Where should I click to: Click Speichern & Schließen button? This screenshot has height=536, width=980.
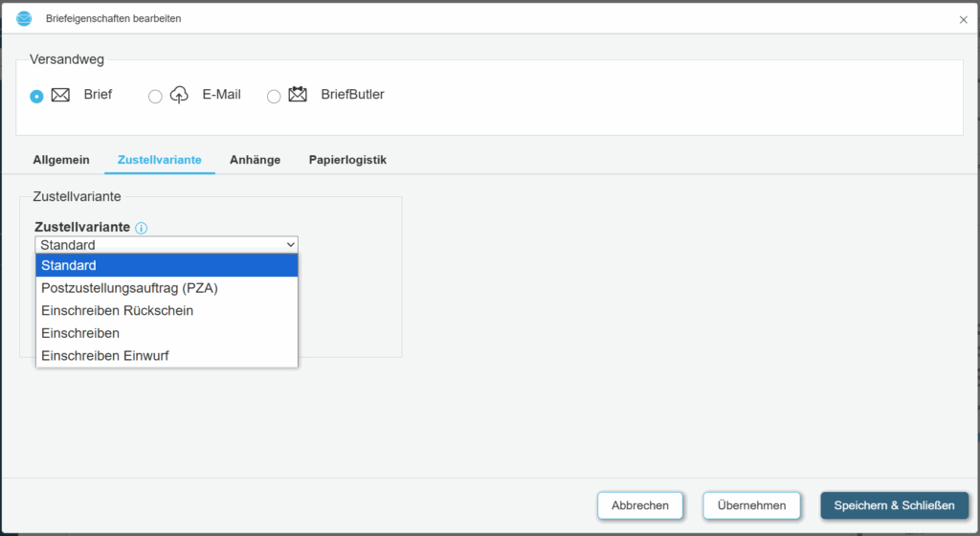click(x=894, y=505)
